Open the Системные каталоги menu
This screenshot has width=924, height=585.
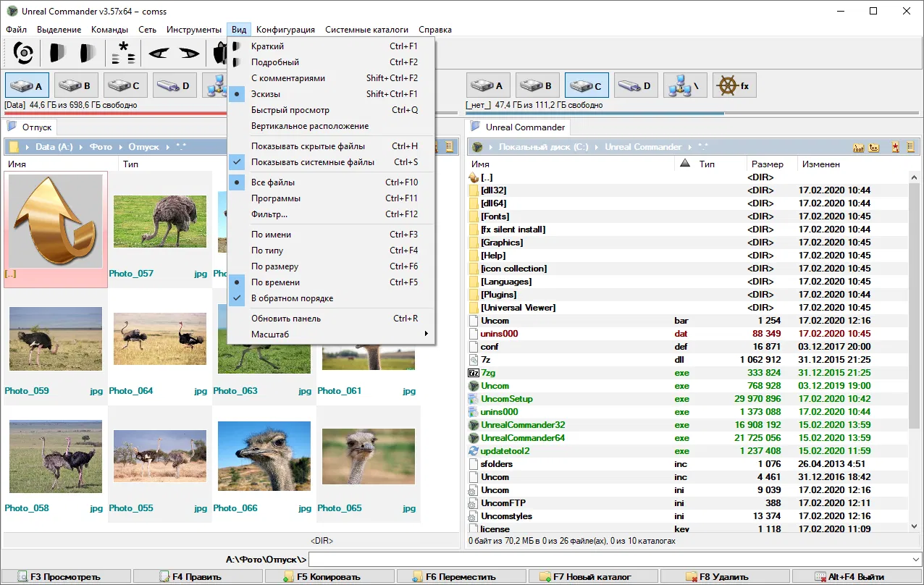click(x=366, y=30)
